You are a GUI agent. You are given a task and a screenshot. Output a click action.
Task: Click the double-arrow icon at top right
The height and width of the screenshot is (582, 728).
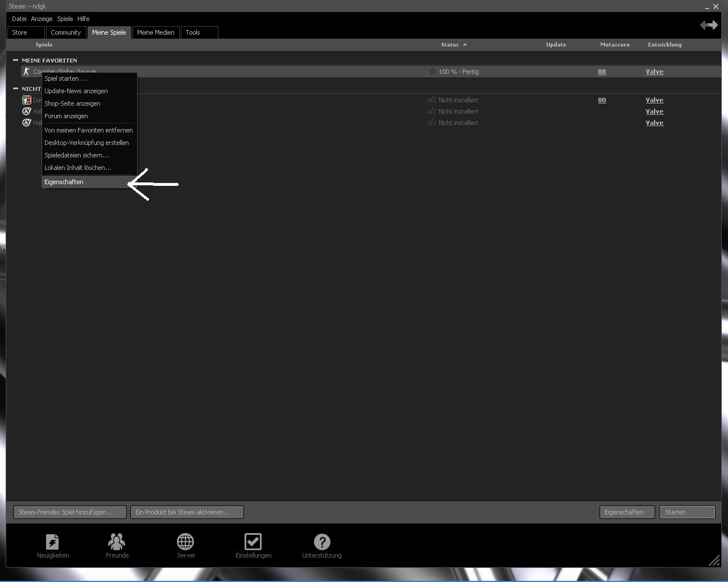point(709,25)
